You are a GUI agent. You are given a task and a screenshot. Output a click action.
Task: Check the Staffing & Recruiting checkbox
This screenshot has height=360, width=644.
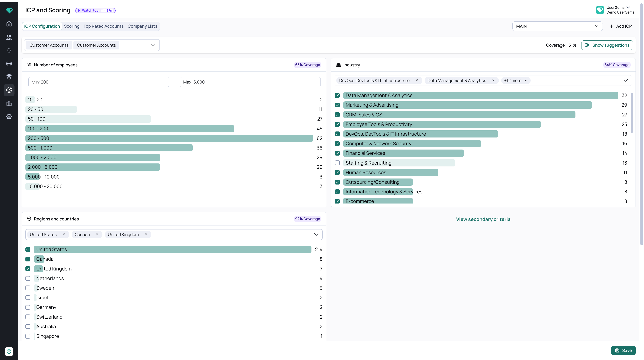click(x=337, y=163)
